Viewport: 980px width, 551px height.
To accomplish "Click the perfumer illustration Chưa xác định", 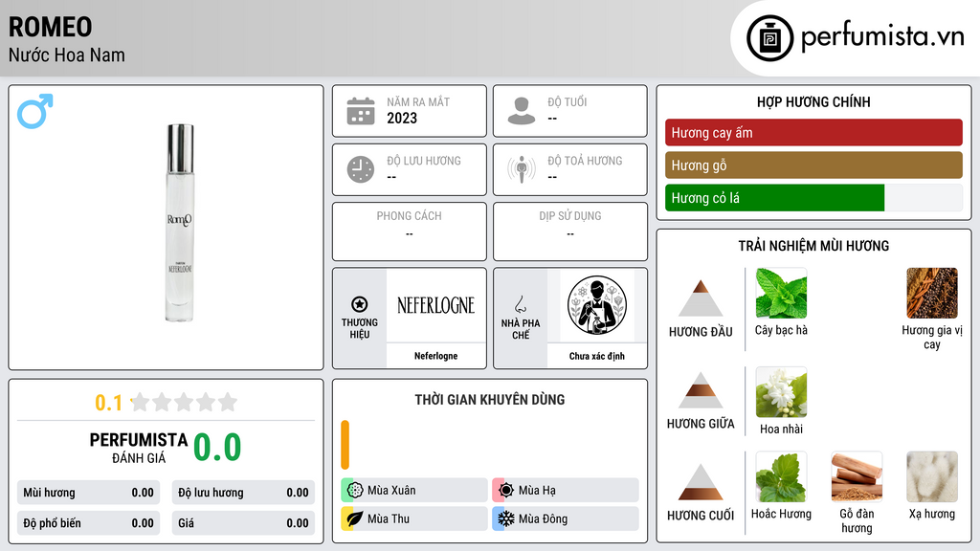I will click(x=597, y=305).
